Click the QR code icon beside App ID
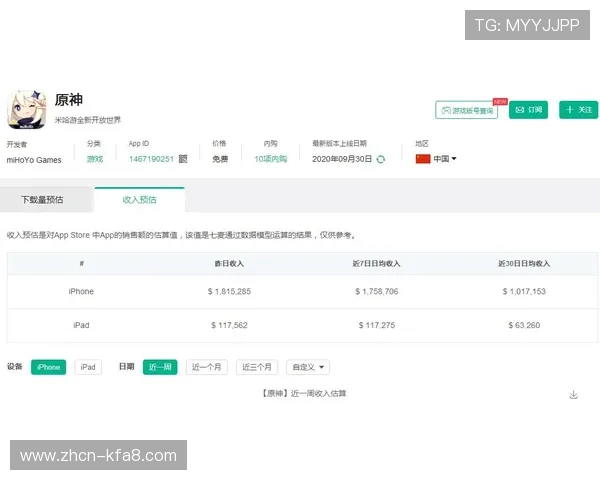 tap(183, 159)
